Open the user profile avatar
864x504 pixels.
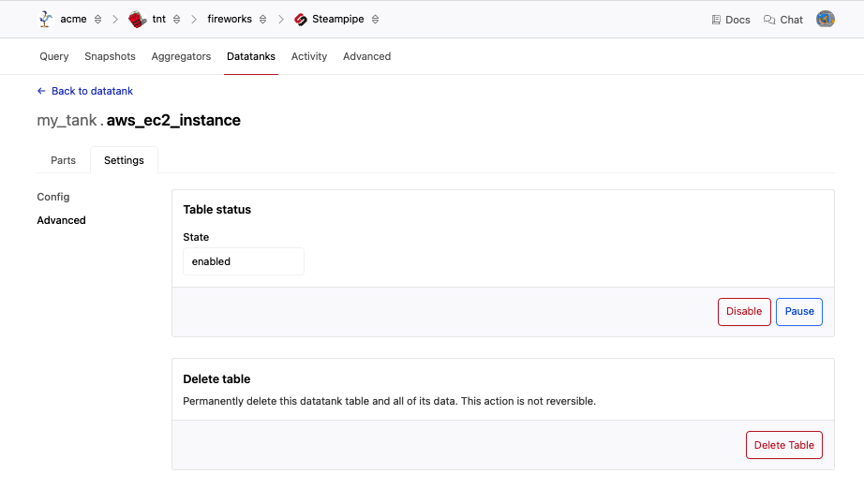click(x=825, y=19)
